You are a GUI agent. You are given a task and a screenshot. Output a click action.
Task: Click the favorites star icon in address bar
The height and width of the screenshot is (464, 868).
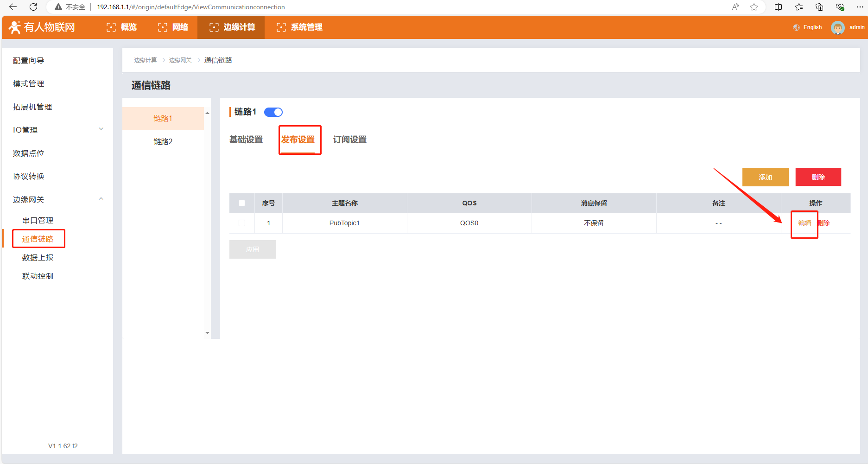(x=754, y=7)
